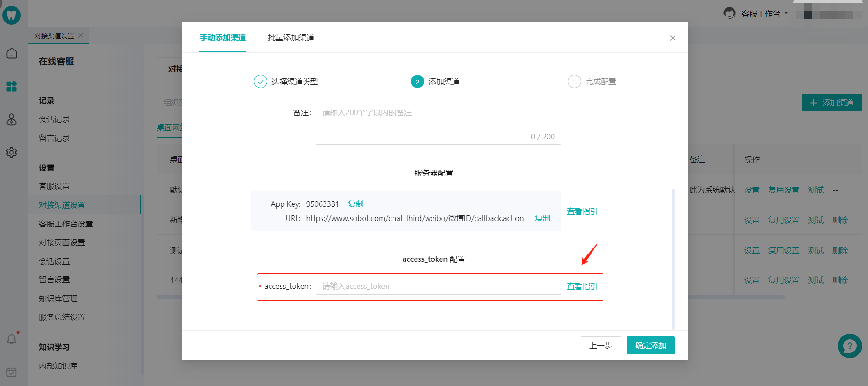868x386 pixels.
Task: Click the dialog vertical scrollbar
Action: (x=674, y=259)
